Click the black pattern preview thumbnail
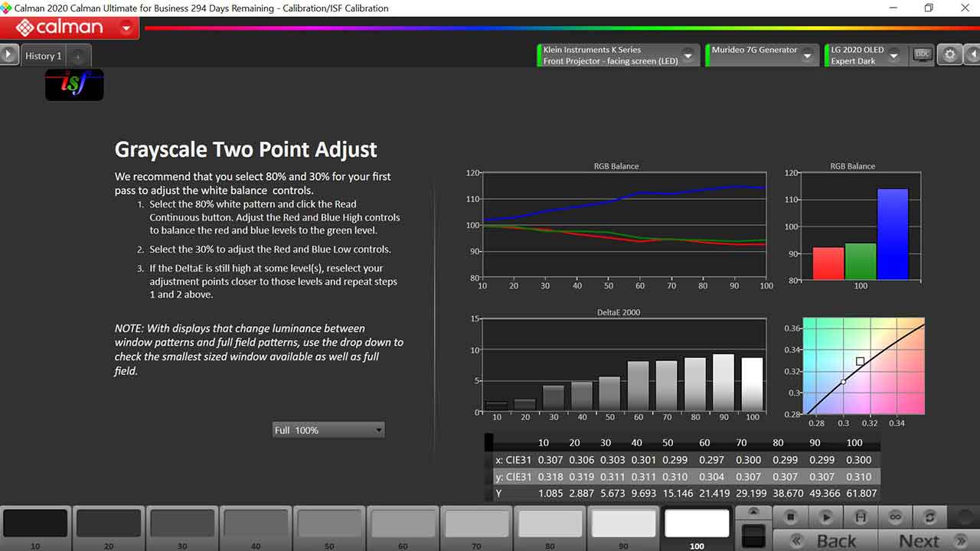Screen dimensions: 980x551 [753, 535]
